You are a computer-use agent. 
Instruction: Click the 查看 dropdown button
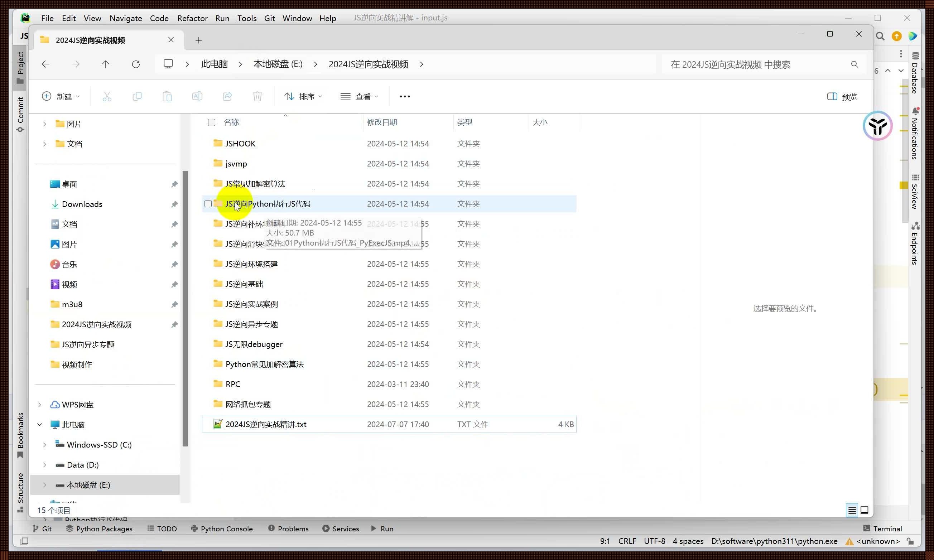click(x=359, y=96)
